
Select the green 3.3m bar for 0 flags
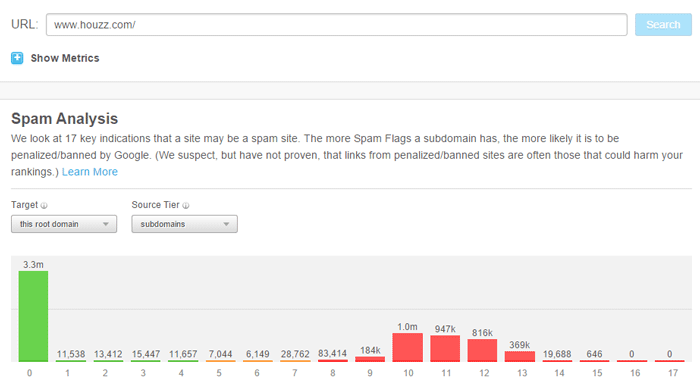tap(33, 316)
